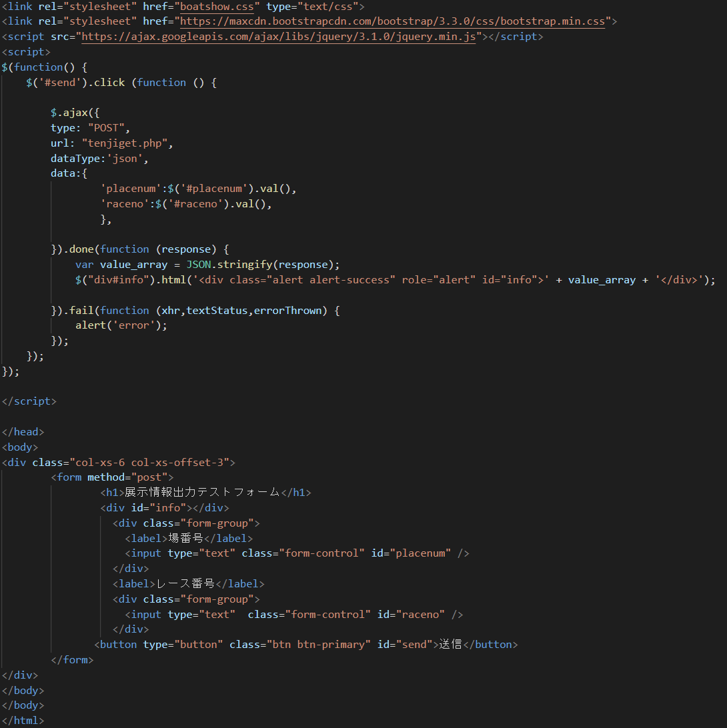Click the 送信 button label text
The image size is (727, 728).
[451, 645]
